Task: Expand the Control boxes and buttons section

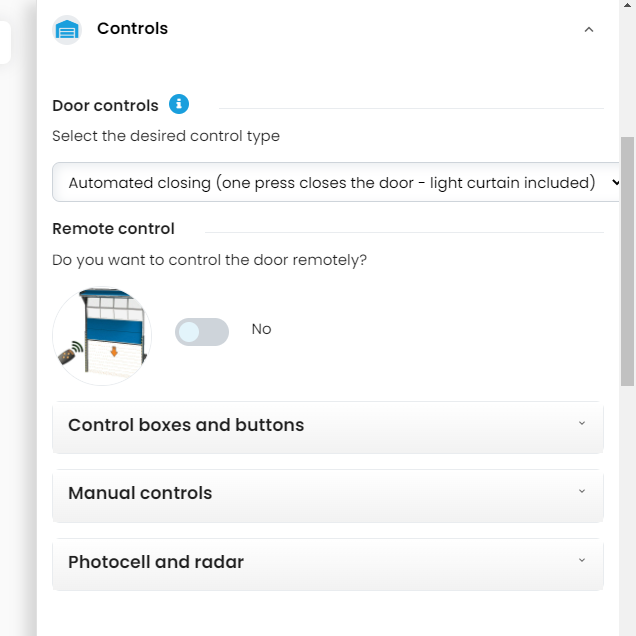Action: click(x=186, y=425)
